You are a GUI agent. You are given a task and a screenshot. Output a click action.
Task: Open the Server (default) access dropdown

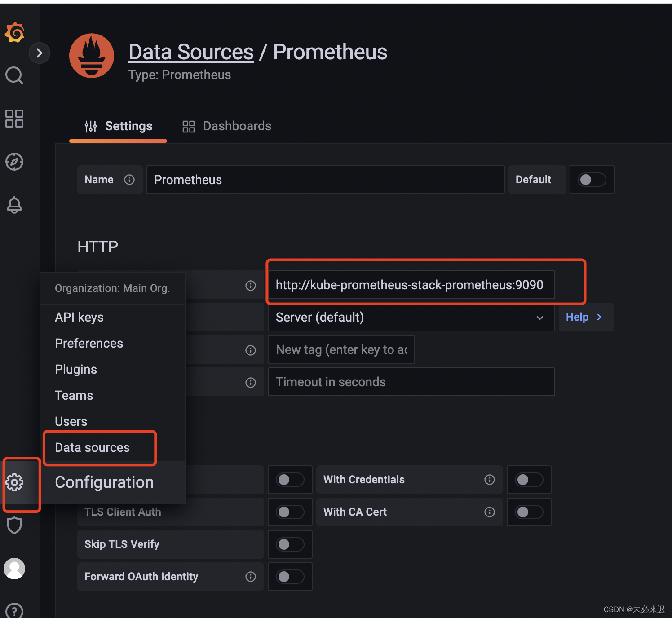pyautogui.click(x=411, y=317)
